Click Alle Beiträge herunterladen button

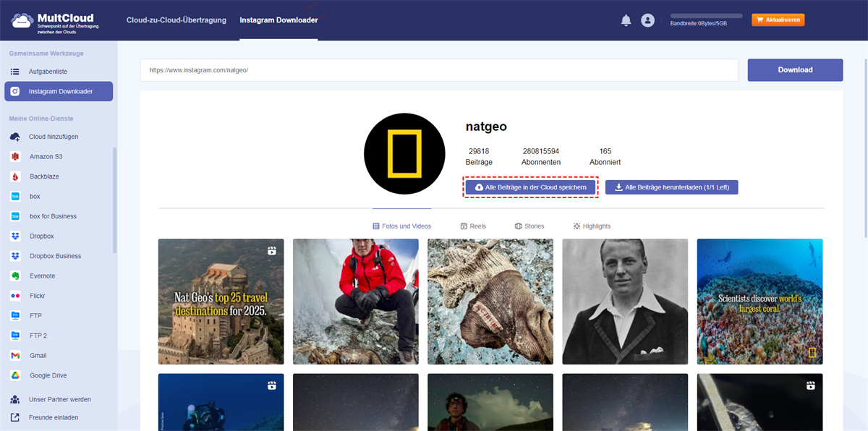click(671, 187)
